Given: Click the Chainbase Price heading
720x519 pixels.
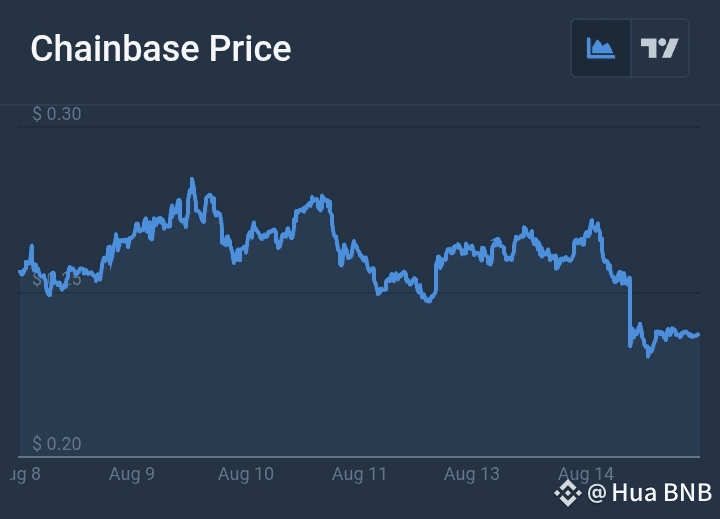Looking at the screenshot, I should click(161, 48).
